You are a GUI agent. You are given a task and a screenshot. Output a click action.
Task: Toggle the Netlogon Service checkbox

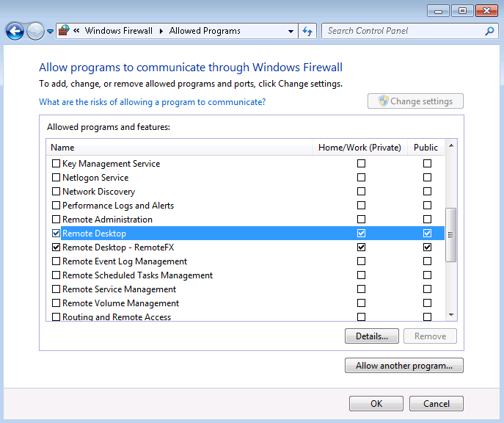coord(56,177)
